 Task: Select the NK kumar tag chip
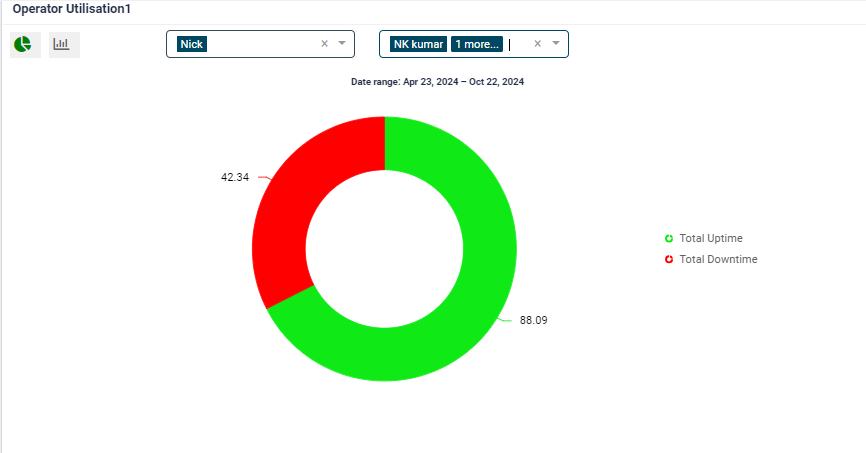pos(418,44)
